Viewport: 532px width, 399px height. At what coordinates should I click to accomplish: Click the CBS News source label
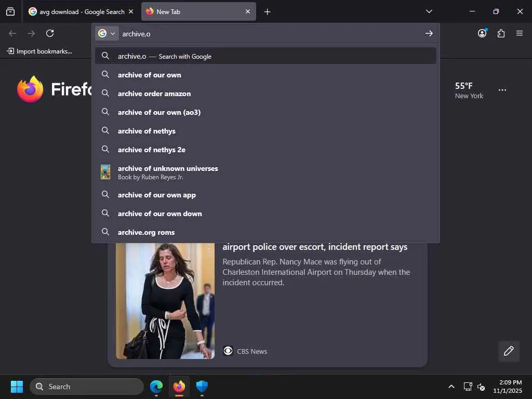(x=252, y=352)
